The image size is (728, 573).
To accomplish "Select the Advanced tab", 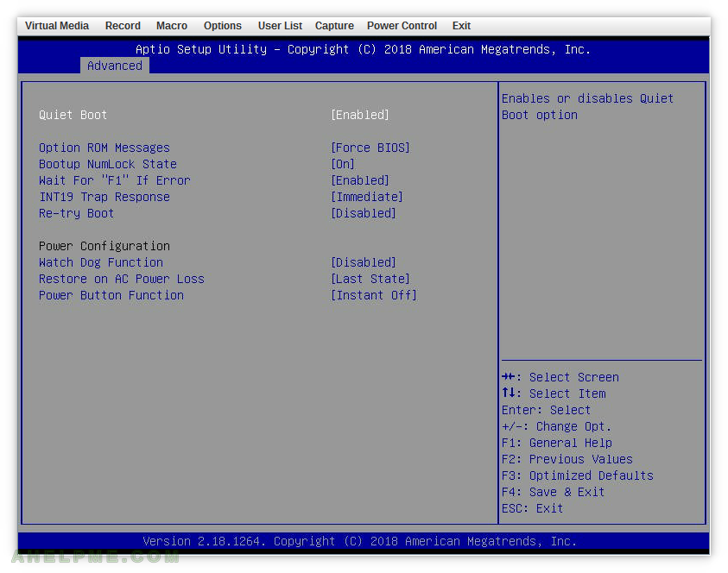I will click(x=115, y=66).
